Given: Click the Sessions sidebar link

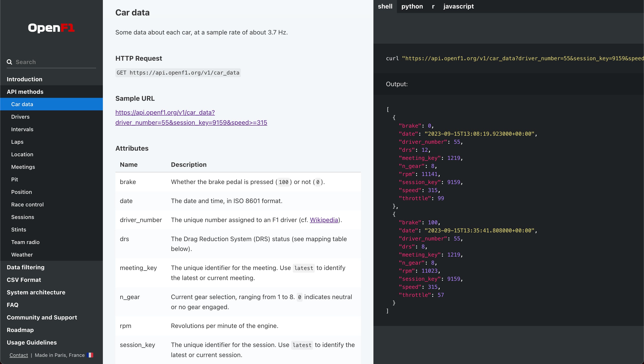Looking at the screenshot, I should (23, 217).
